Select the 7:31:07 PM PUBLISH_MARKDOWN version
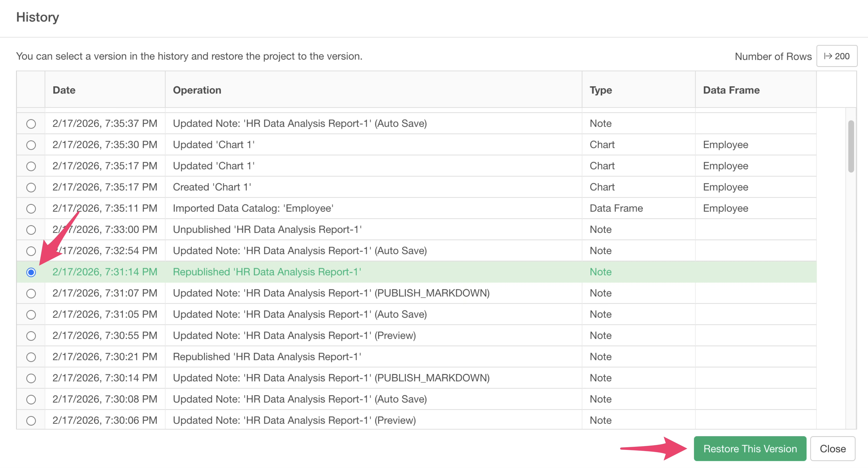868x468 pixels. click(x=31, y=293)
